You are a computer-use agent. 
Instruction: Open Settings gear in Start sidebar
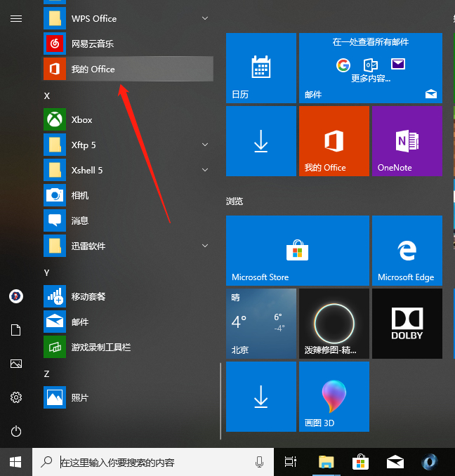click(x=16, y=397)
